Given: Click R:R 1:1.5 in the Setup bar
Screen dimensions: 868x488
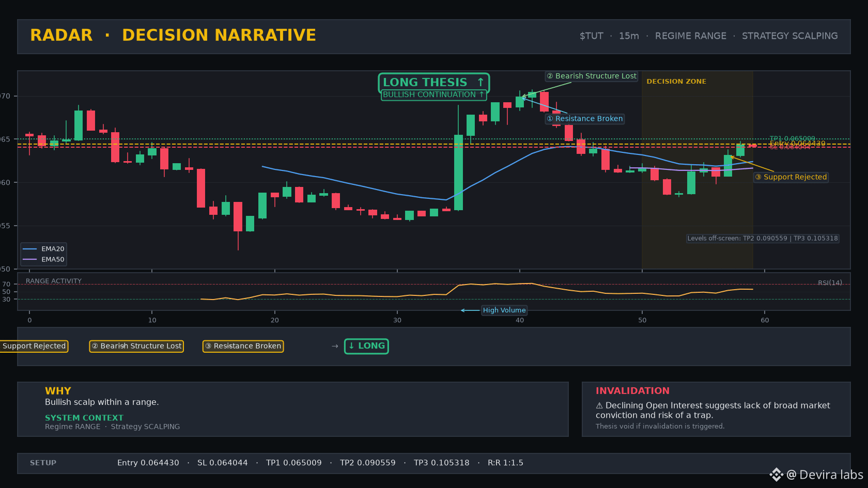Looking at the screenshot, I should (x=506, y=463).
